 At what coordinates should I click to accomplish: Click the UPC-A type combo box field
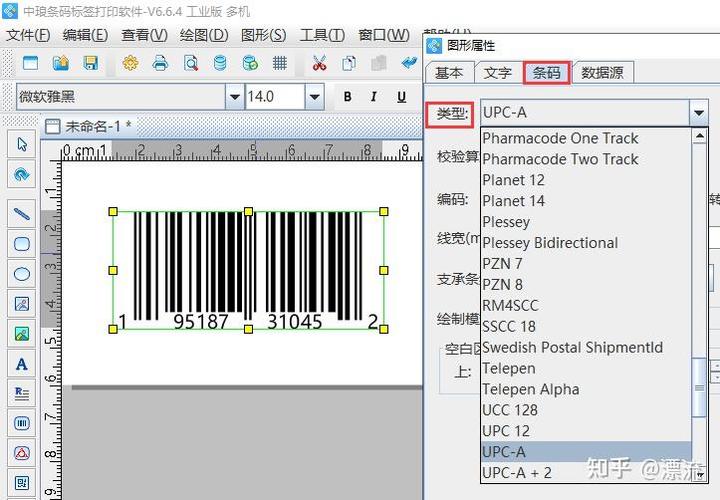[x=585, y=112]
